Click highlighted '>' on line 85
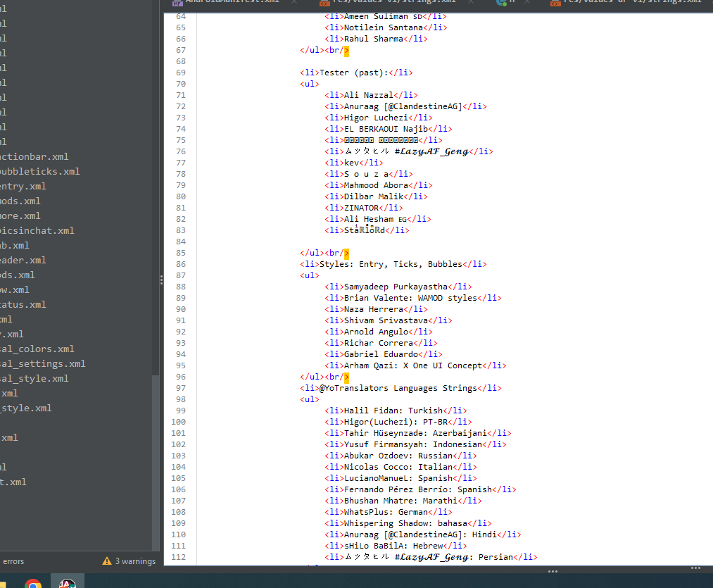The image size is (713, 588). pyautogui.click(x=346, y=253)
